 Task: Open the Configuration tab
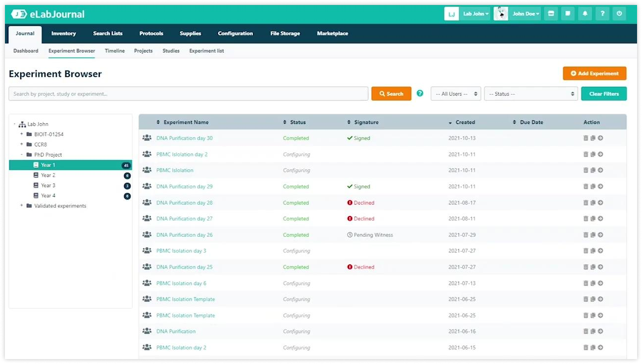click(236, 34)
